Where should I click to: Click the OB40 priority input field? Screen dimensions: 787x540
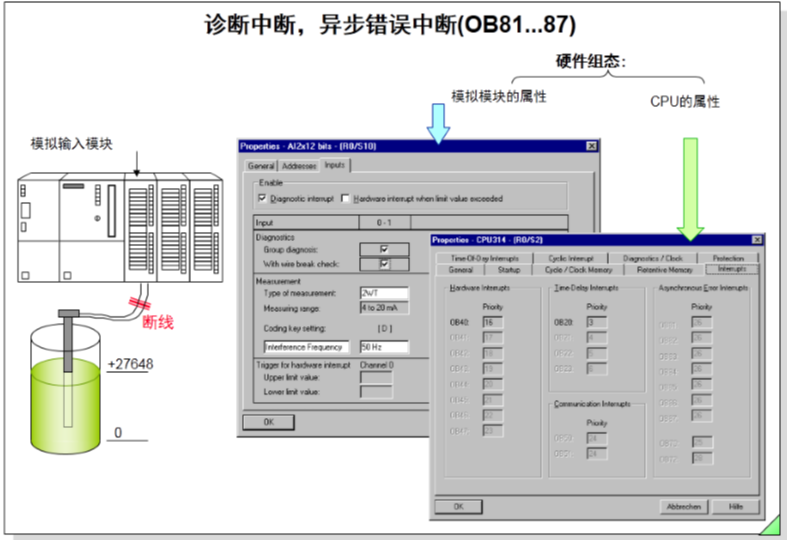(x=492, y=323)
